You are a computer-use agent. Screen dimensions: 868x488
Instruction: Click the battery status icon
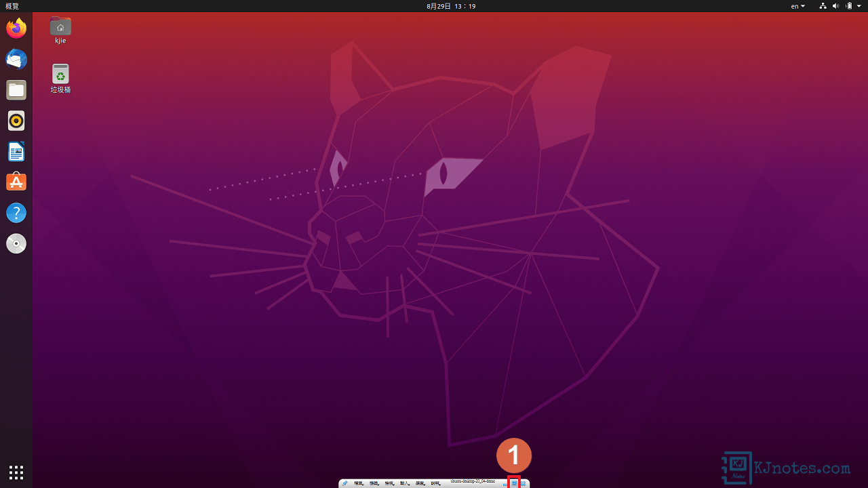point(848,6)
